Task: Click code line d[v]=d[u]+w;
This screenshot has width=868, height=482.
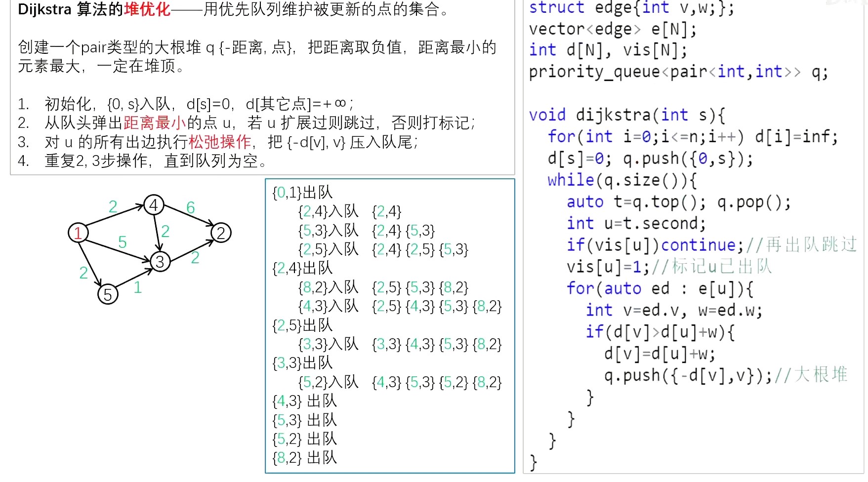Action: pyautogui.click(x=660, y=354)
